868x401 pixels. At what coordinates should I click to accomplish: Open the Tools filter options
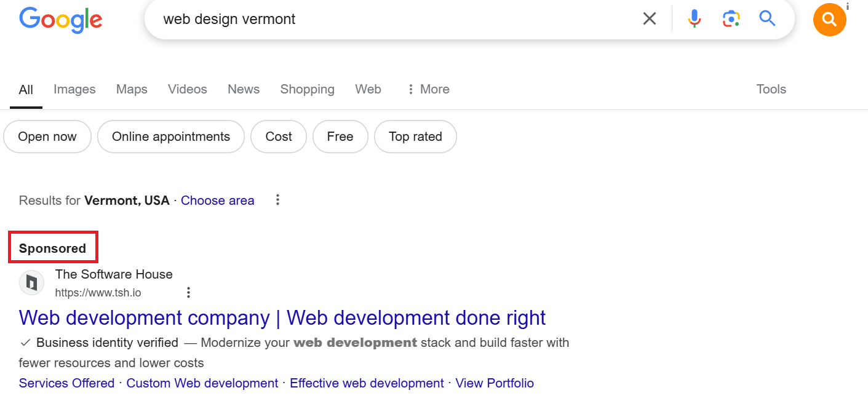pos(771,89)
